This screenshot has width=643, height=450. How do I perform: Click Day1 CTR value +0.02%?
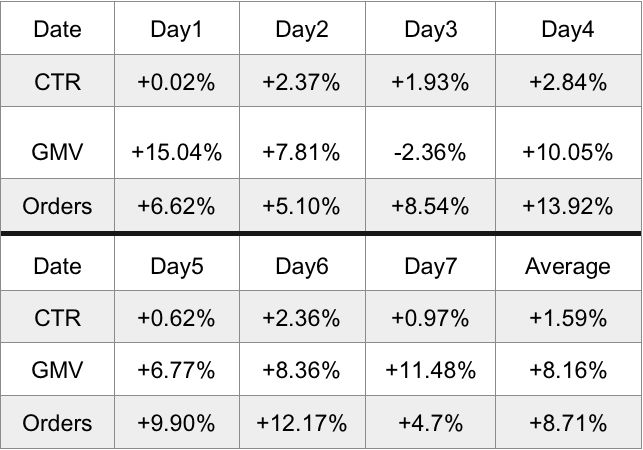point(176,82)
